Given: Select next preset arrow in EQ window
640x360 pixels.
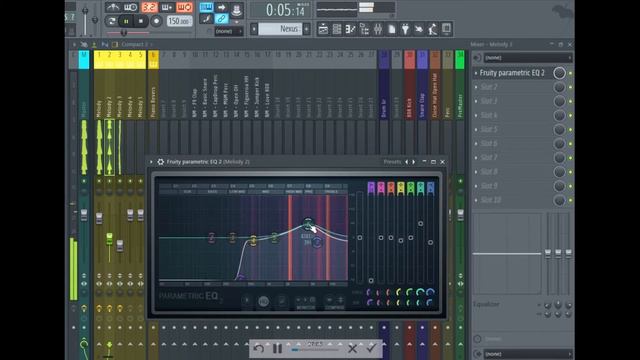Looking at the screenshot, I should 413,162.
